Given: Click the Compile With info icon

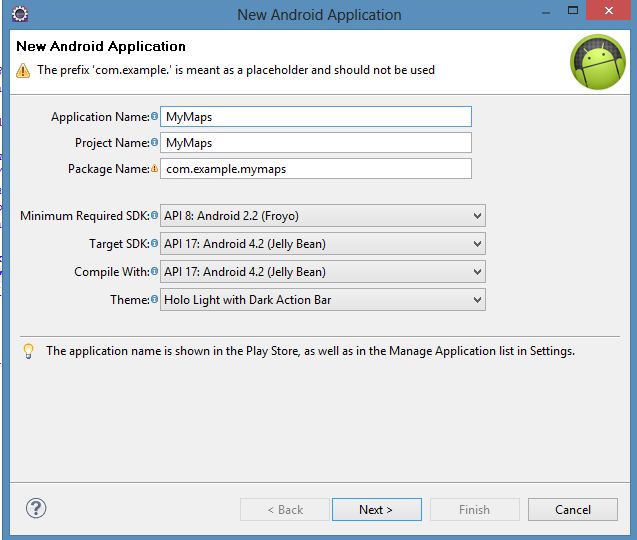Looking at the screenshot, I should 154,272.
